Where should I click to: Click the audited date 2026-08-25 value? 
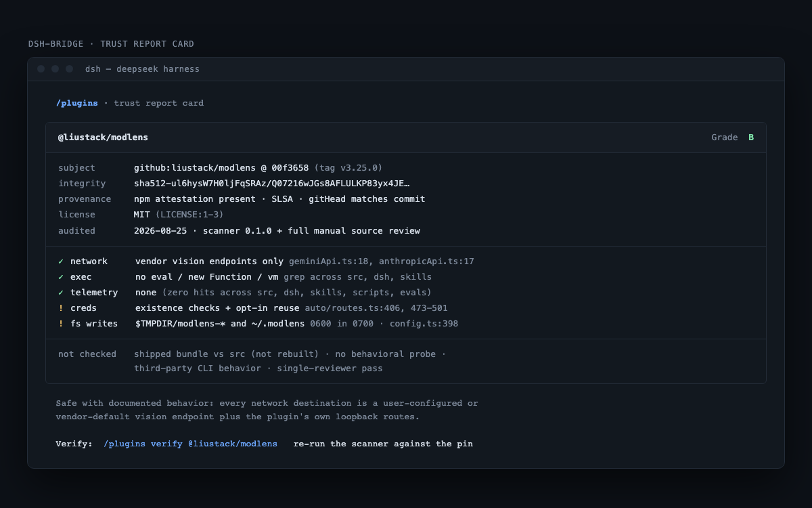click(x=160, y=231)
